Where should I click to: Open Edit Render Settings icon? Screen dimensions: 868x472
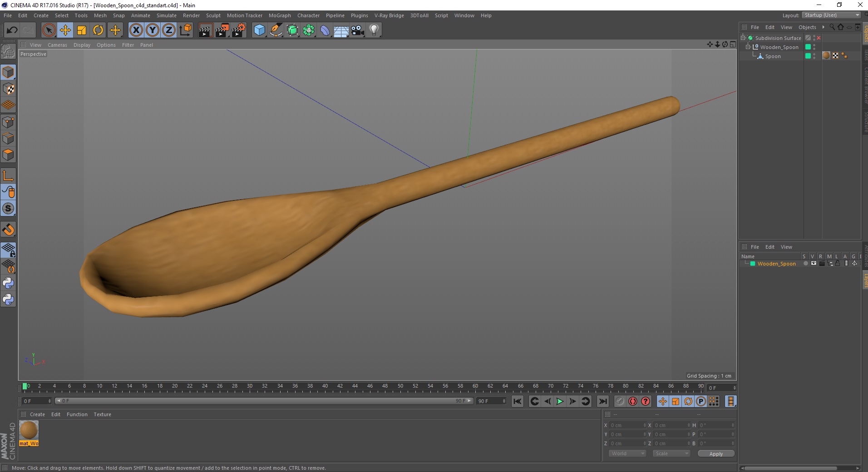coord(239,30)
